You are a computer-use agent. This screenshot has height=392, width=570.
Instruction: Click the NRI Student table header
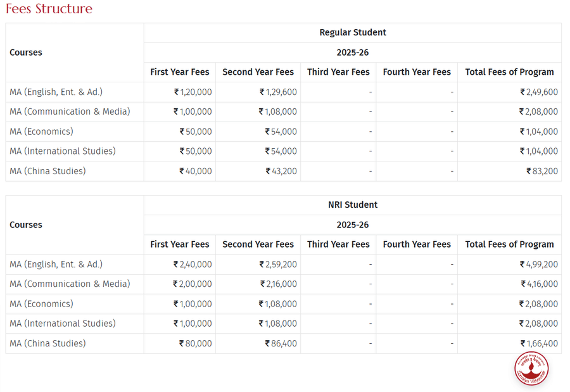click(352, 205)
